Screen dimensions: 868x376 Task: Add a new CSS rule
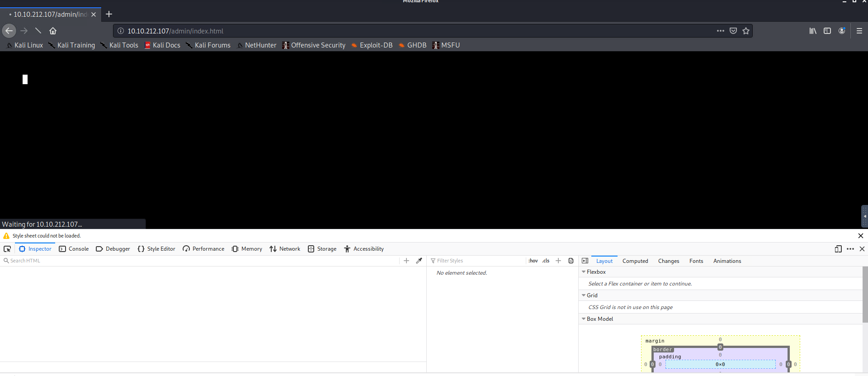(x=558, y=261)
